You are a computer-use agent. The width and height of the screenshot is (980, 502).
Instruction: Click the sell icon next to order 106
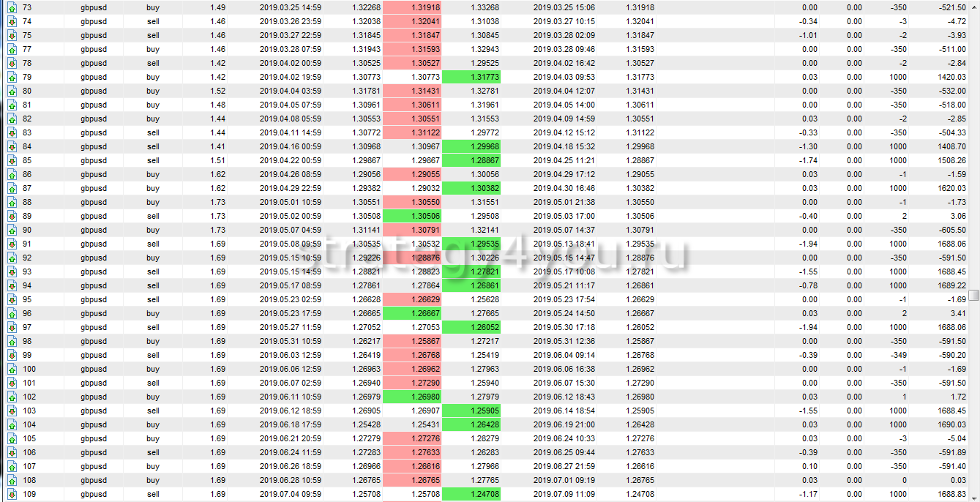click(12, 452)
